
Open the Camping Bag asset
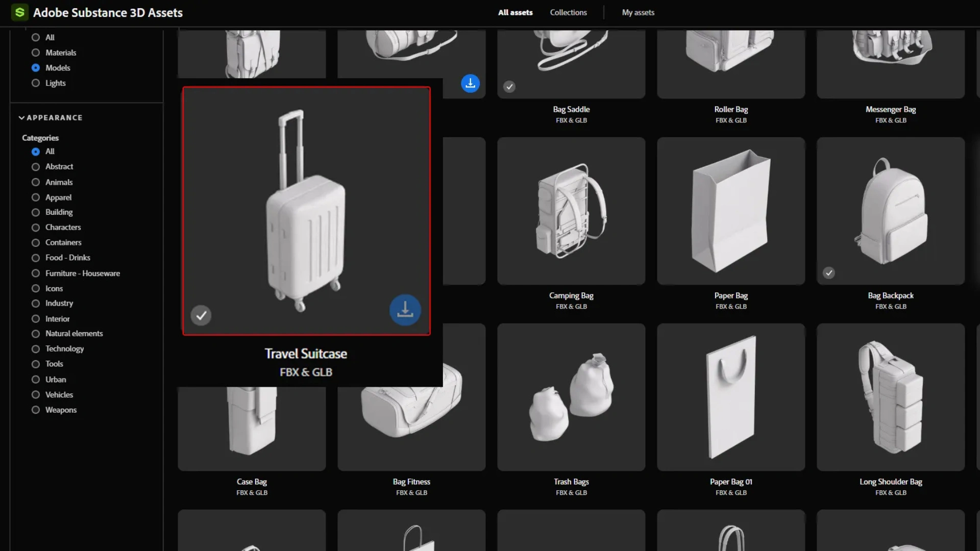(x=571, y=211)
